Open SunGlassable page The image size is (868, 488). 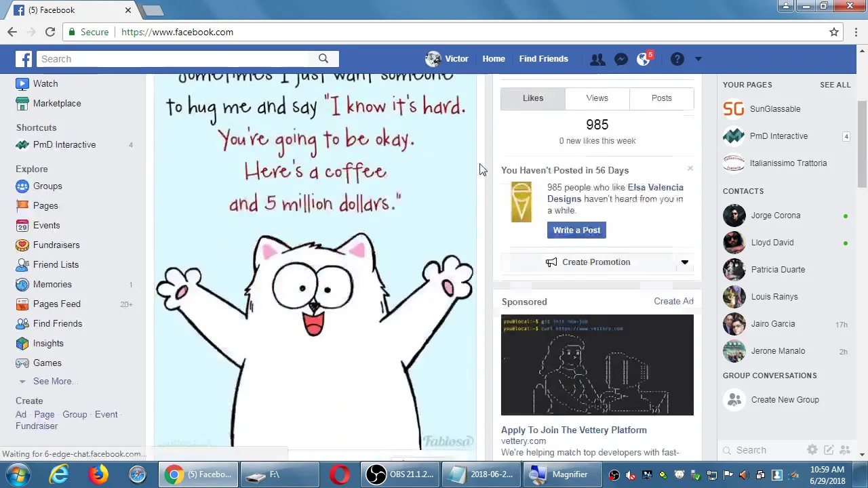click(x=774, y=108)
